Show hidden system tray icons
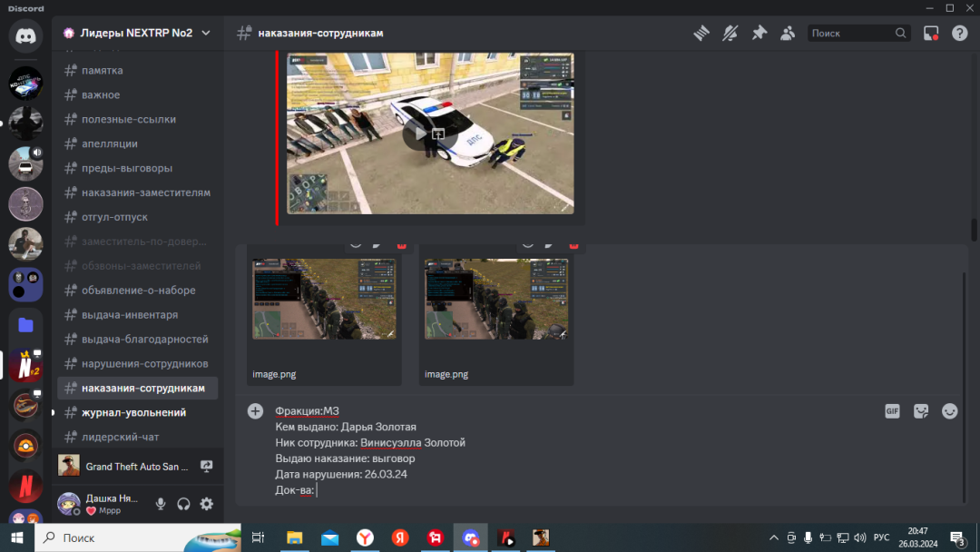Image resolution: width=980 pixels, height=552 pixels. pyautogui.click(x=774, y=537)
